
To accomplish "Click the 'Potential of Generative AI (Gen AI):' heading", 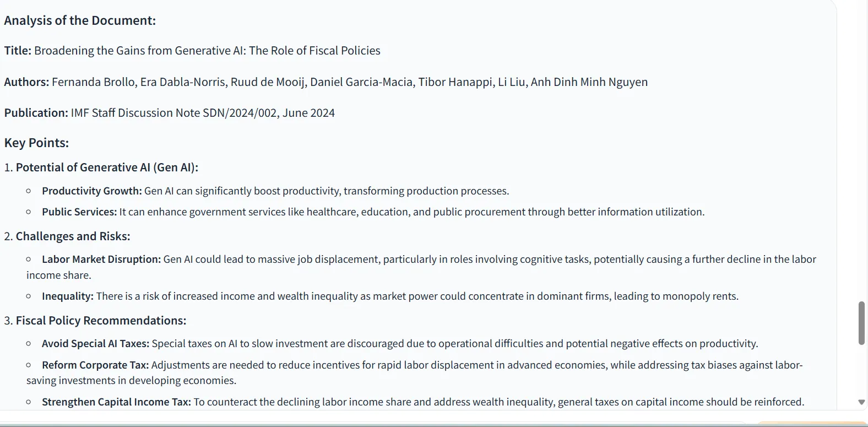I will click(x=107, y=167).
